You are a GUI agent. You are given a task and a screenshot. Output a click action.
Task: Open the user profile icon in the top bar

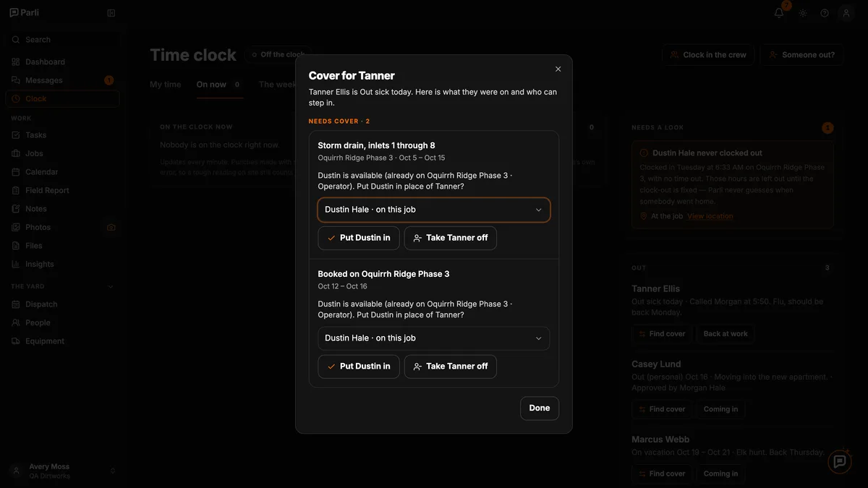[846, 13]
